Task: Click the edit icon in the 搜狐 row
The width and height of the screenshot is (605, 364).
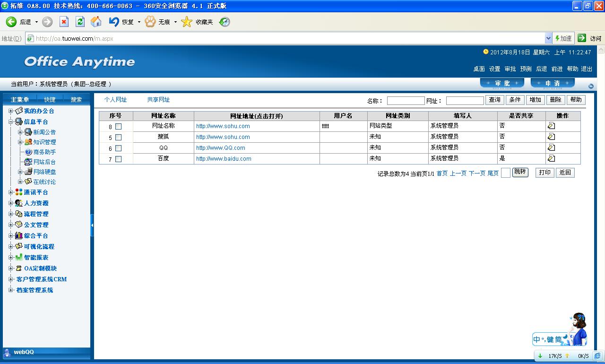Action: [x=551, y=137]
